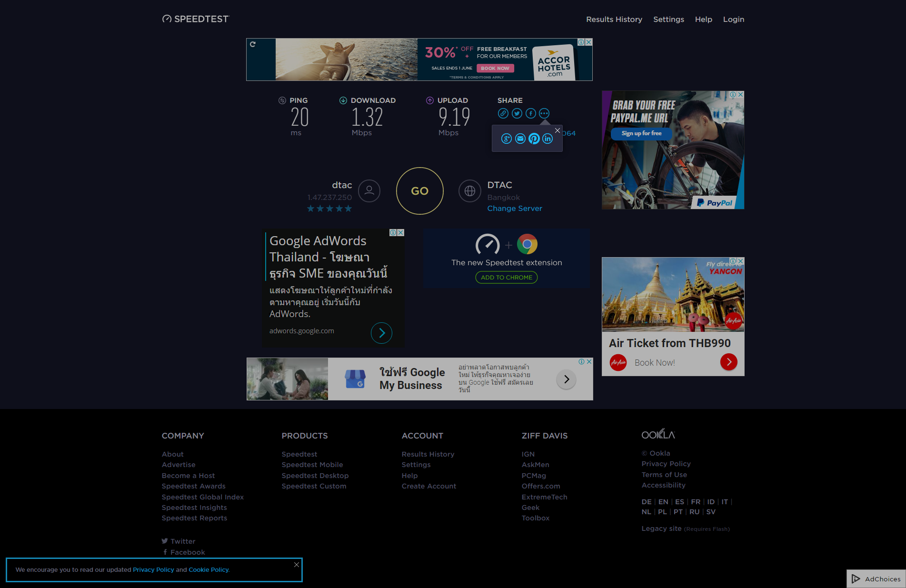Open the Legacy site link
This screenshot has height=588, width=906.
click(661, 528)
